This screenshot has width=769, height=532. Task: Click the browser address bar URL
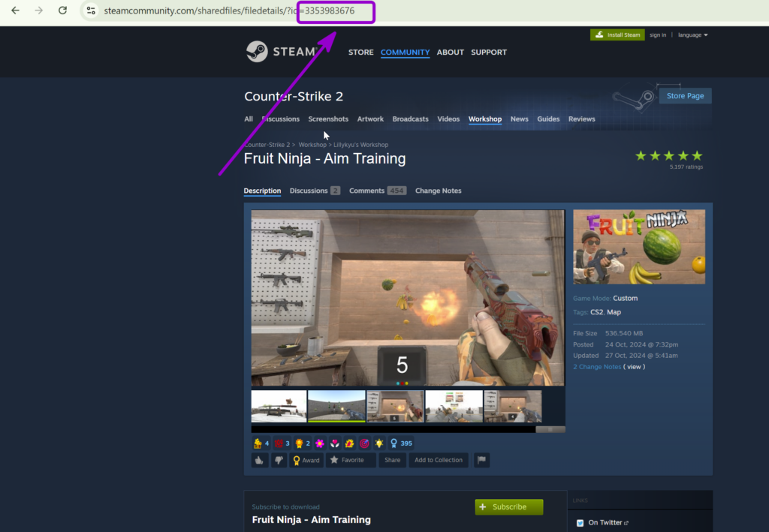(x=229, y=11)
